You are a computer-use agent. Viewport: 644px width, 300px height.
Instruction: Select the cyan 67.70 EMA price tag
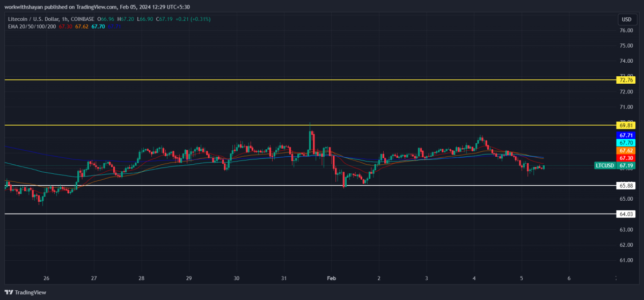click(x=626, y=143)
